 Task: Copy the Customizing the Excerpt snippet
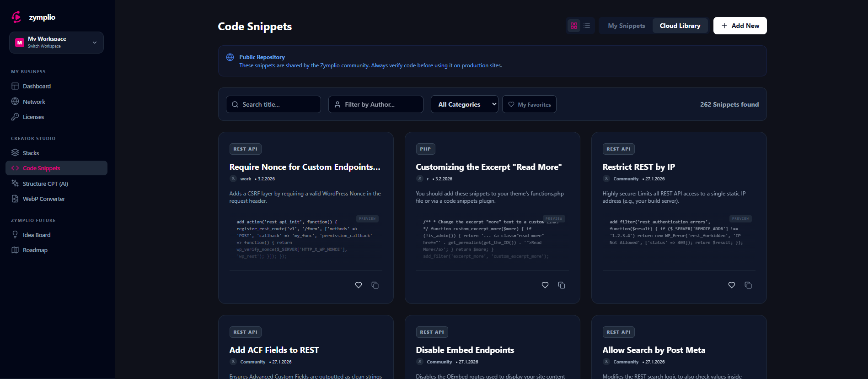[x=562, y=285]
